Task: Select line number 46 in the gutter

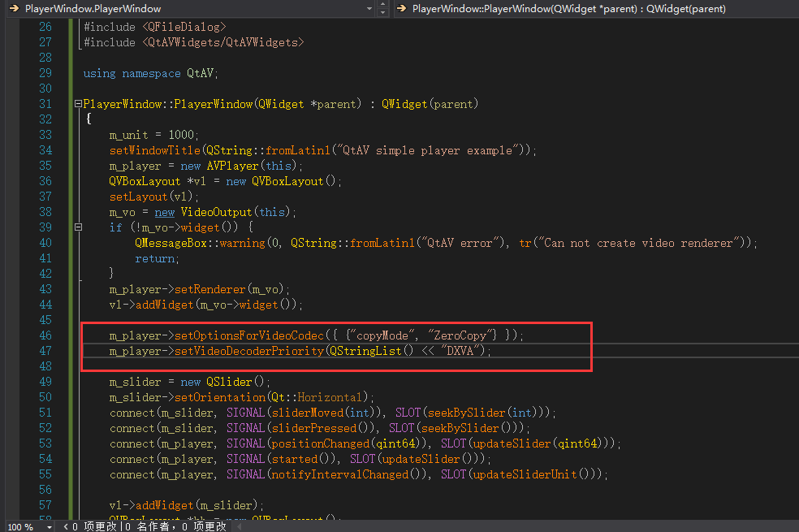Action: [x=45, y=335]
